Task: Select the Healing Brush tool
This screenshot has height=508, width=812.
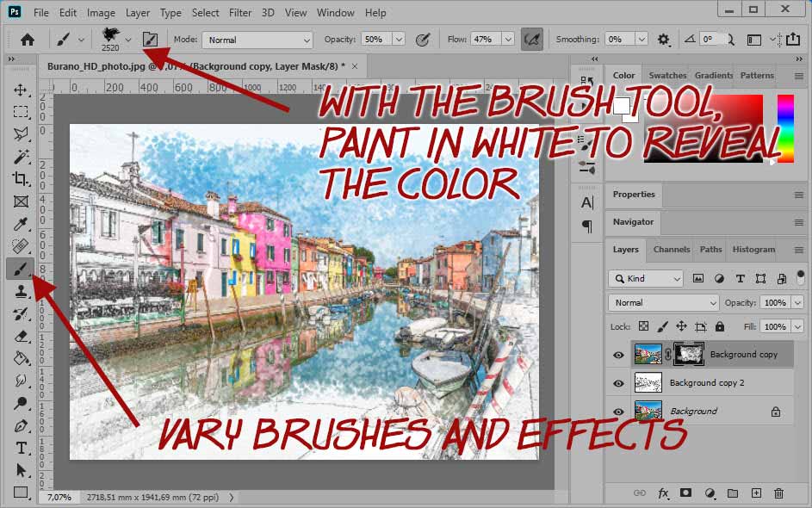Action: 20,246
